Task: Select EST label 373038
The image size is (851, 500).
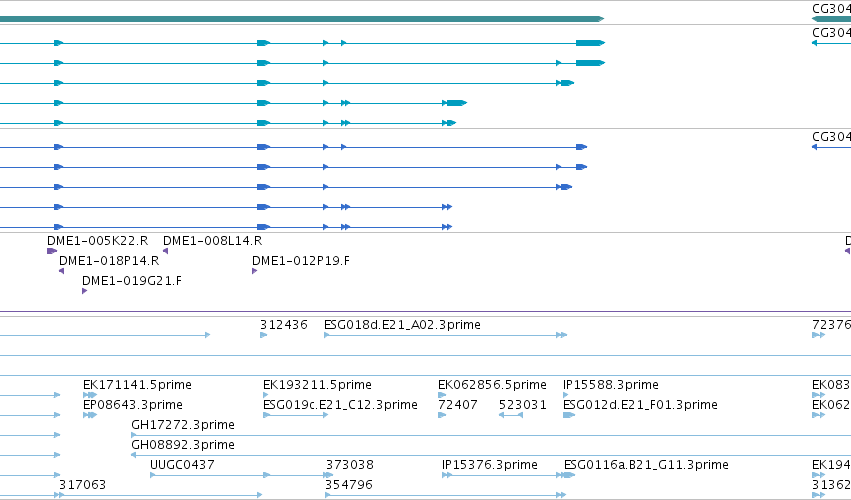Action: [350, 465]
